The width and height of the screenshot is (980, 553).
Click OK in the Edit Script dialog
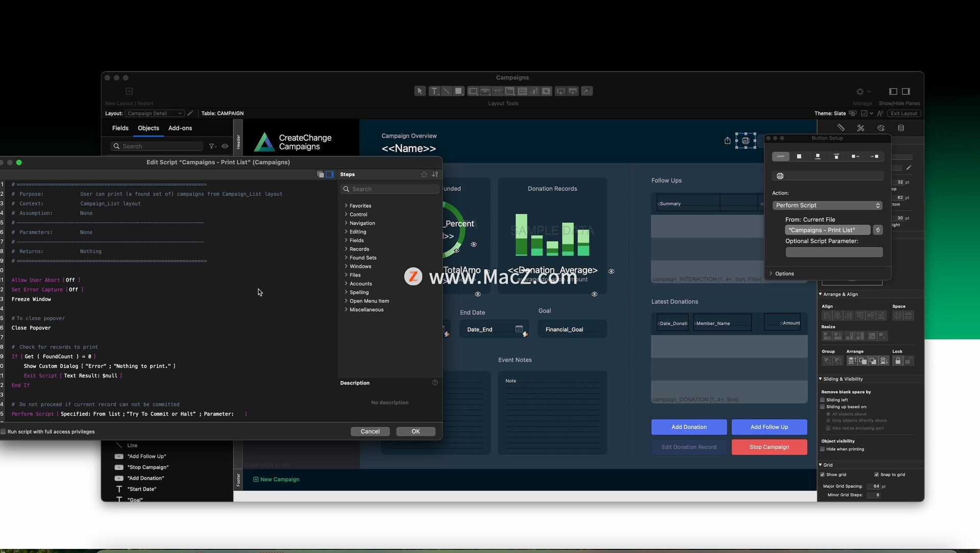[x=416, y=432]
